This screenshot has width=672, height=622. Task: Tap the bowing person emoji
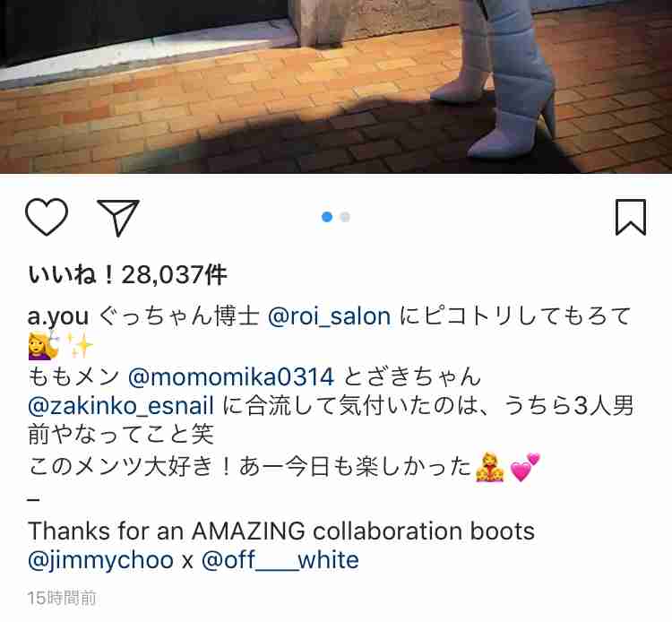tap(490, 467)
